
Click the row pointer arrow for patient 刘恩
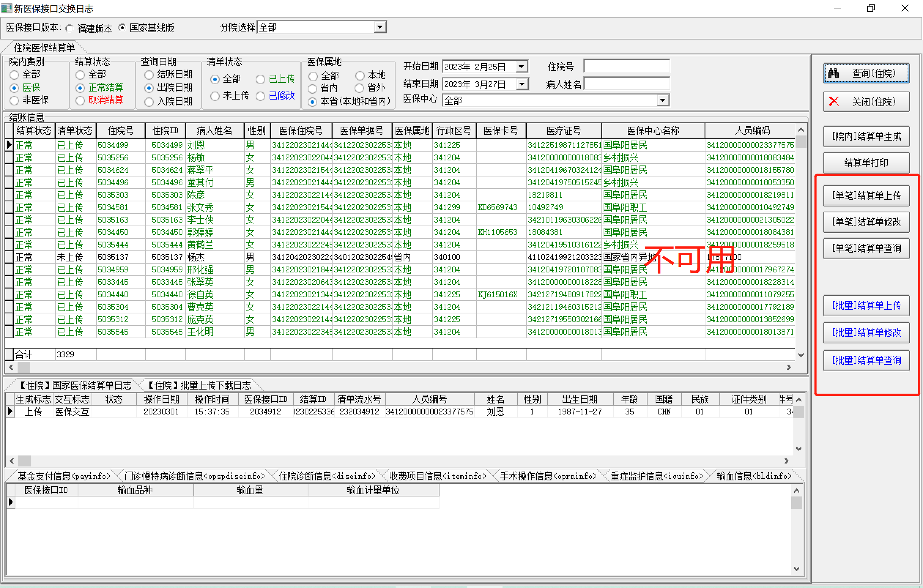tap(9, 145)
